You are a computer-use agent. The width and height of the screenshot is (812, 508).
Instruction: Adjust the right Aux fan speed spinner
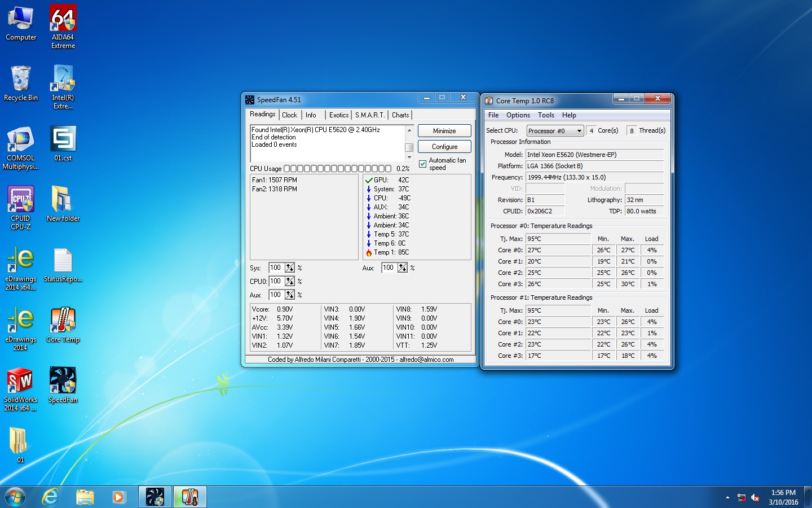tap(403, 268)
